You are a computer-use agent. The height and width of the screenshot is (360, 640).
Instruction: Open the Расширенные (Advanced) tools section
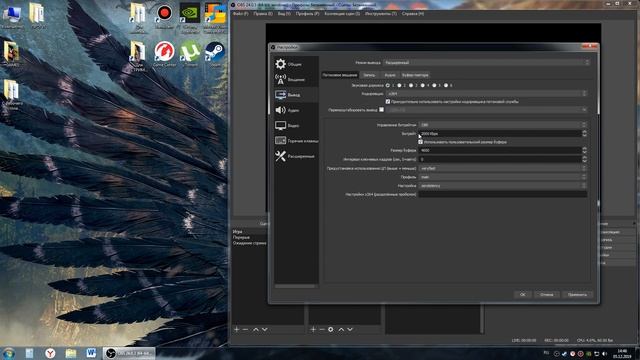(296, 156)
